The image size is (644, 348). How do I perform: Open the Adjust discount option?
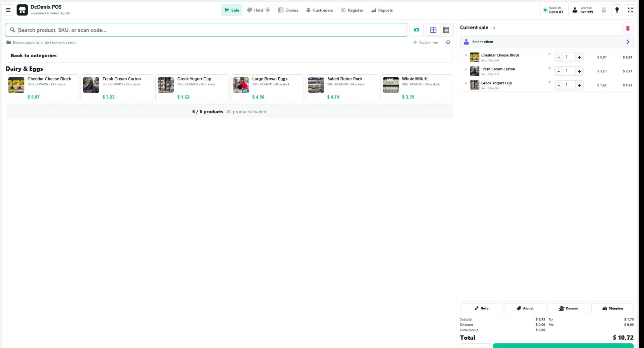coord(525,308)
